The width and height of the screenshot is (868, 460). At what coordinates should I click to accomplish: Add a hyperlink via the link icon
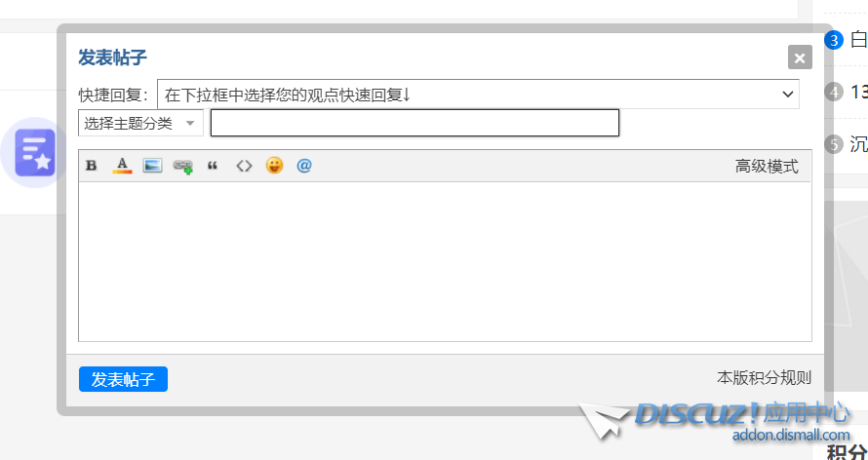click(x=182, y=166)
